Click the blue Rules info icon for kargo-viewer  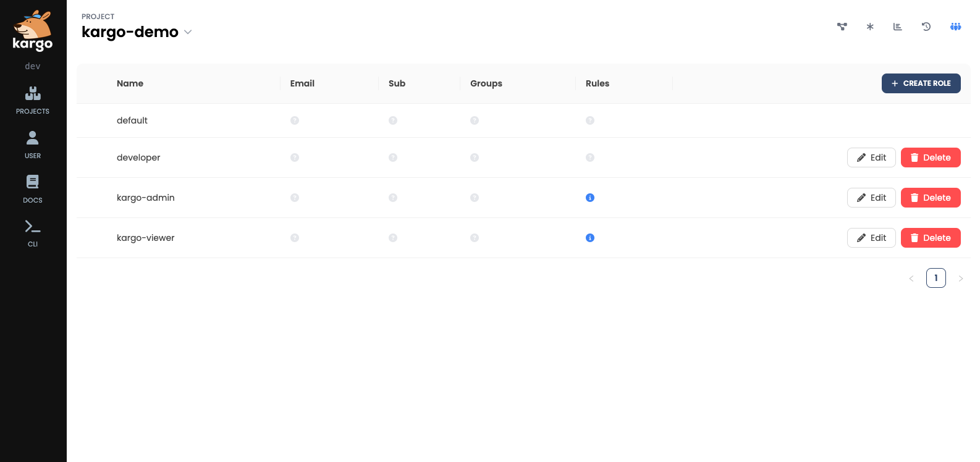click(x=590, y=238)
